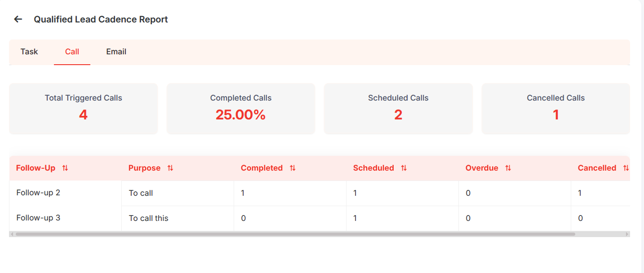Sort by the Scheduled column icon

[x=404, y=168]
